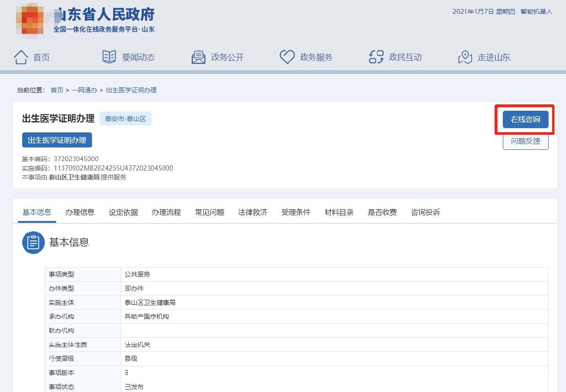Viewport: 566px width, 392px height.
Task: View the 材料目录 tab
Action: coord(339,212)
